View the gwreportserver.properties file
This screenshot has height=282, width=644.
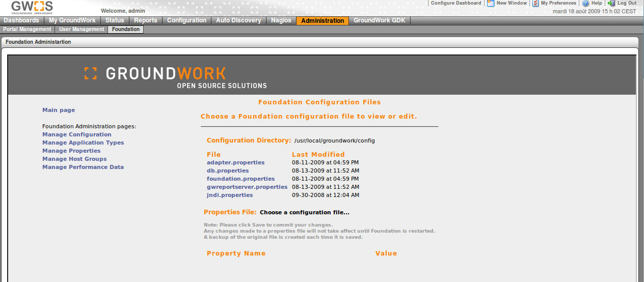247,187
